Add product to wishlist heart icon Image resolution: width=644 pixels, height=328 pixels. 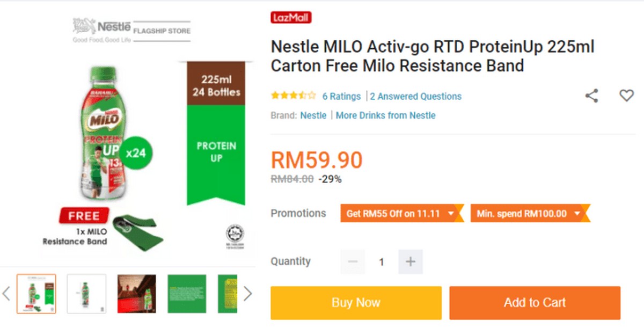tap(626, 96)
